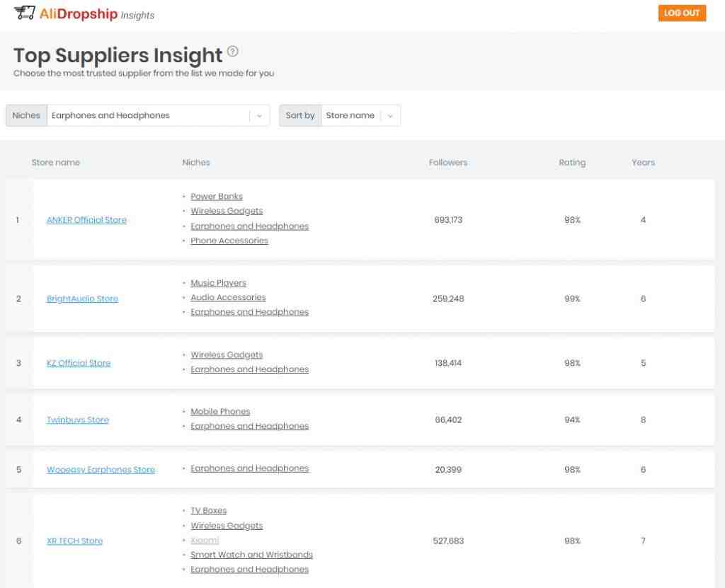This screenshot has width=725, height=588.
Task: Click the Followers column header
Action: pos(448,163)
